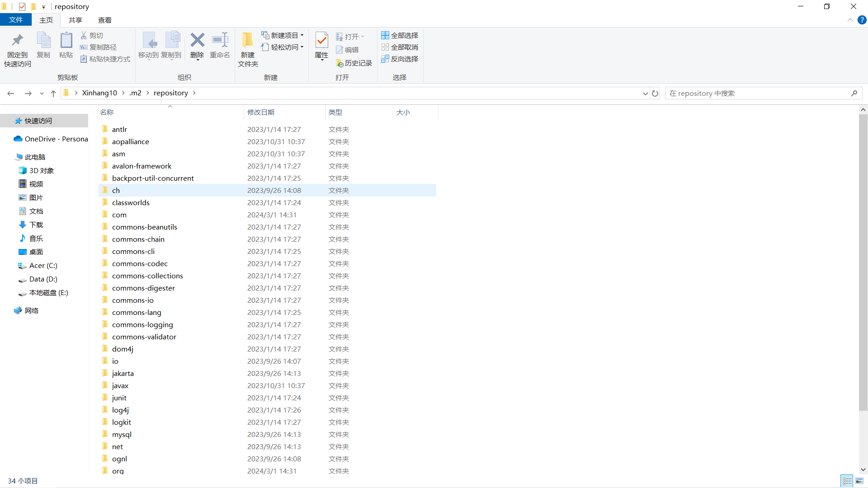Click the Edit command in Open group

tap(347, 50)
